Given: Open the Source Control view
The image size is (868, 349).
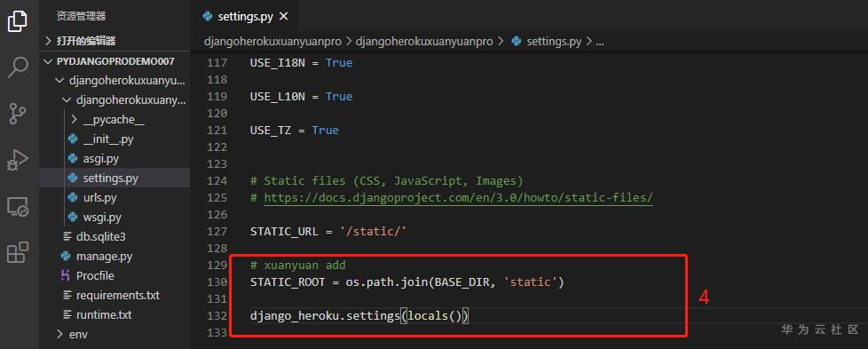Looking at the screenshot, I should [17, 114].
